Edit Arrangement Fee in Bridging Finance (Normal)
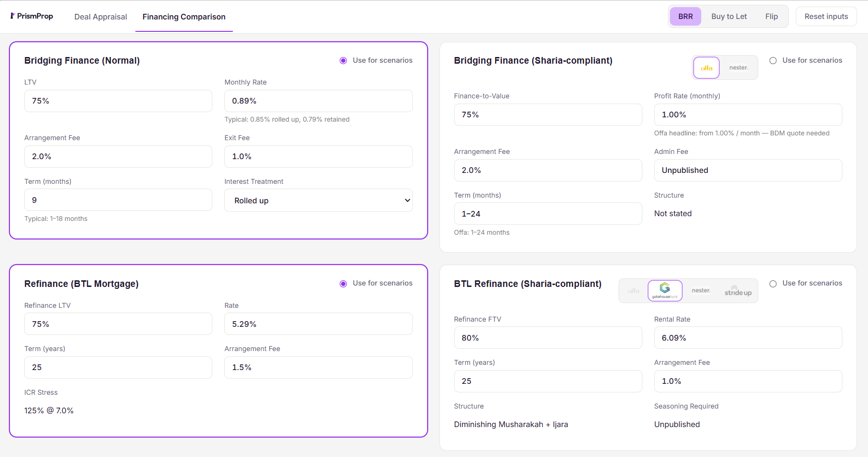 coord(118,156)
